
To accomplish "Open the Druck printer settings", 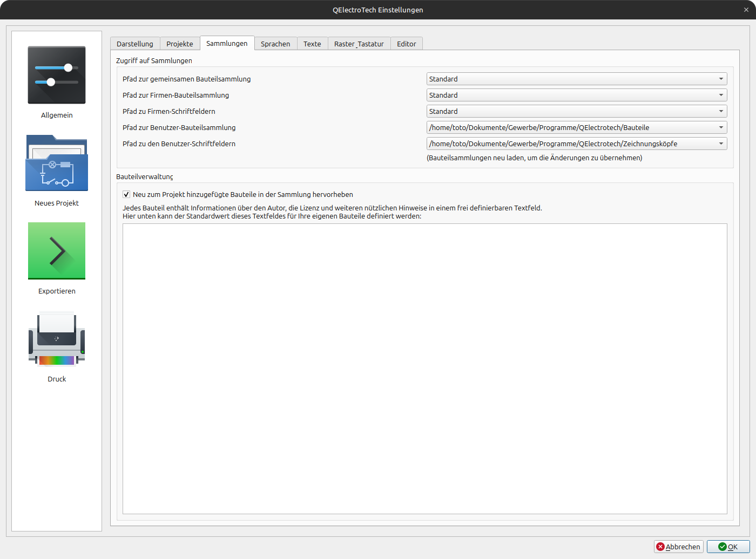I will tap(57, 339).
